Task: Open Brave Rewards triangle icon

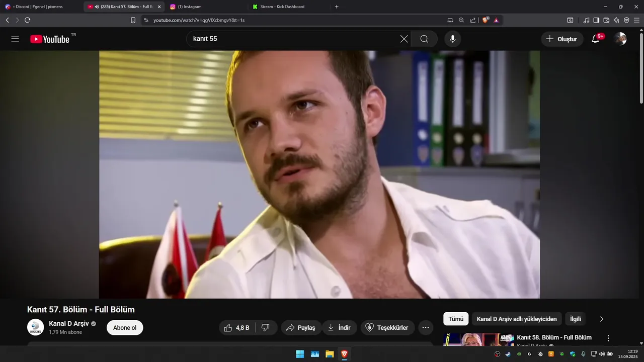Action: (x=496, y=20)
